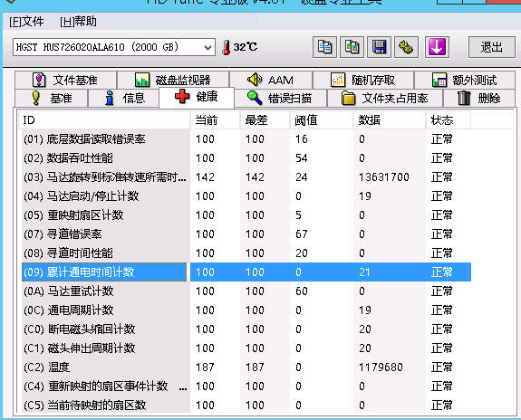Screen dimensions: 521x420
Task: Click the copy screenshot to clipboard icon
Action: (x=352, y=47)
